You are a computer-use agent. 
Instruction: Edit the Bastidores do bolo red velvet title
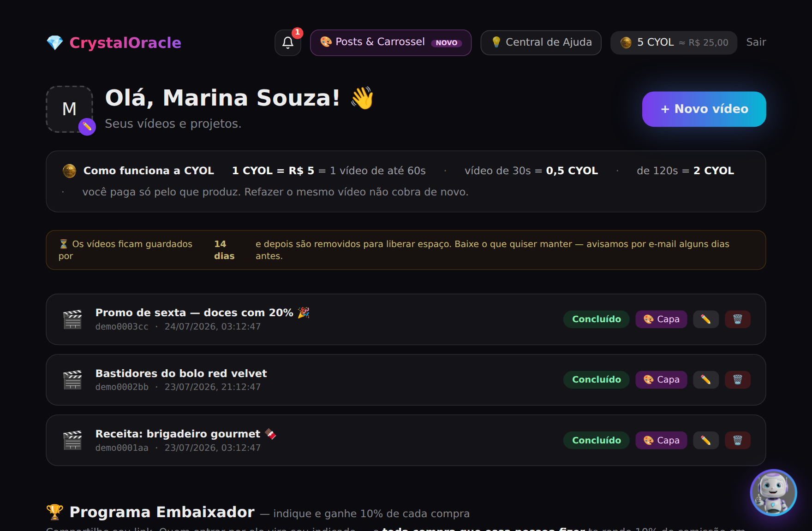(x=705, y=380)
